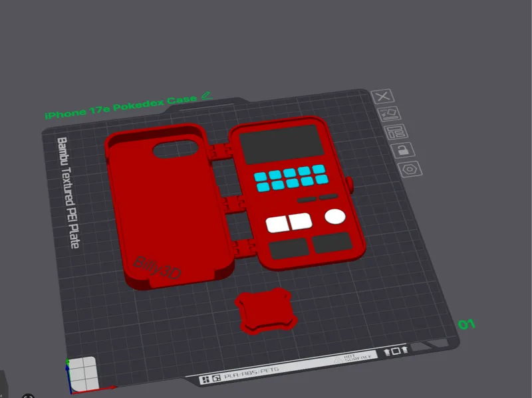Select the plate name iPhone 17e Pokedex Case

click(x=121, y=107)
